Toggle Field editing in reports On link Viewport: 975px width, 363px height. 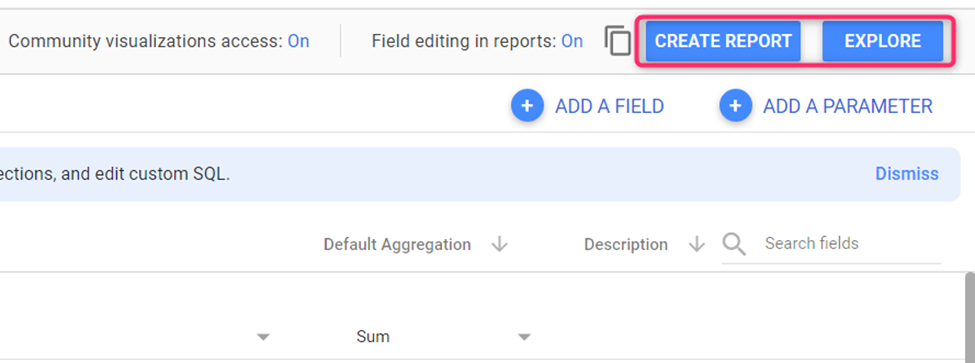click(572, 42)
